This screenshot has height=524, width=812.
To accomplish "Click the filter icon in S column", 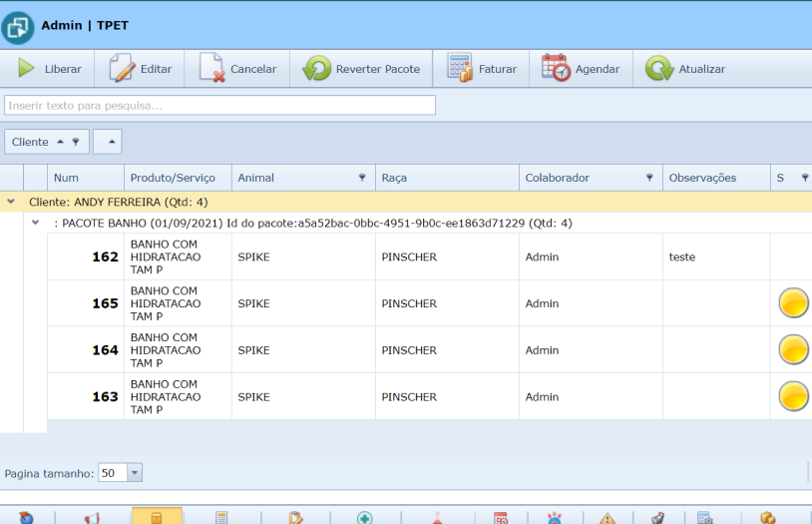I will (x=804, y=178).
